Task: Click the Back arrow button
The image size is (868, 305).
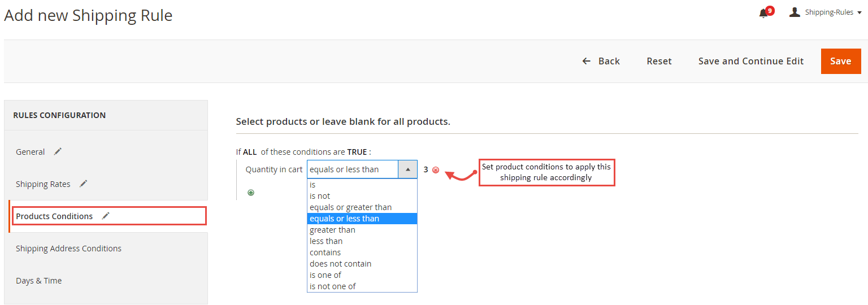Action: pyautogui.click(x=601, y=61)
